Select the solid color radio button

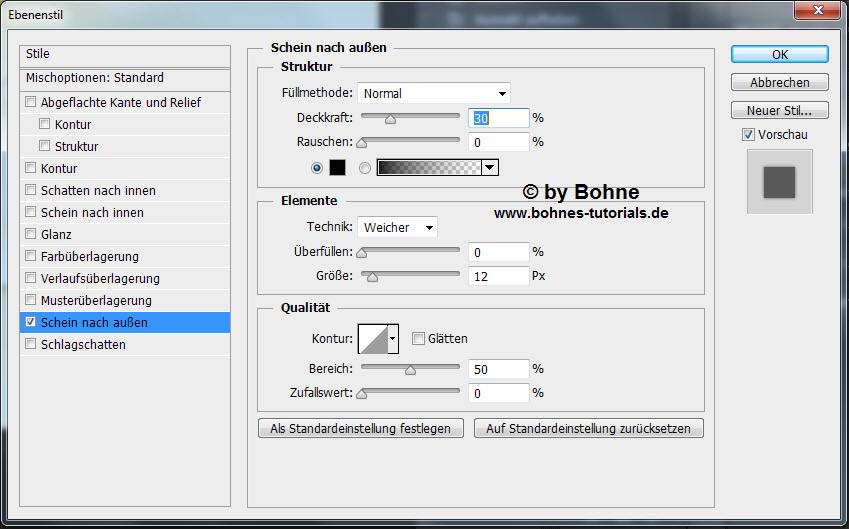click(318, 167)
